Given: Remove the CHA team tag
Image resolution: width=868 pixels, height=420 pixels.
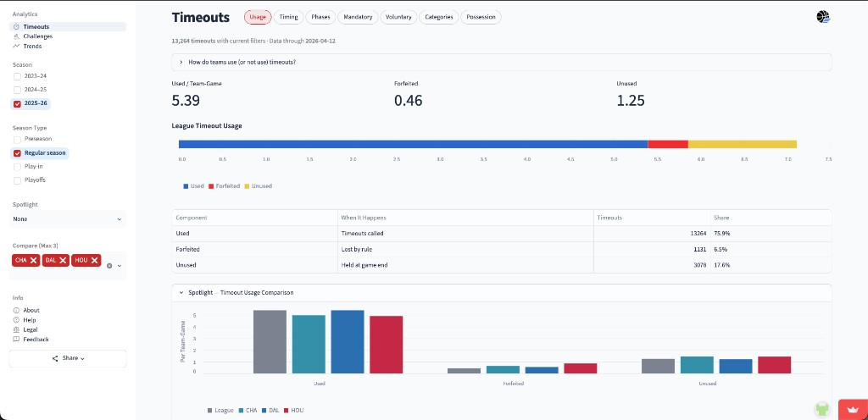Looking at the screenshot, I should (x=34, y=260).
